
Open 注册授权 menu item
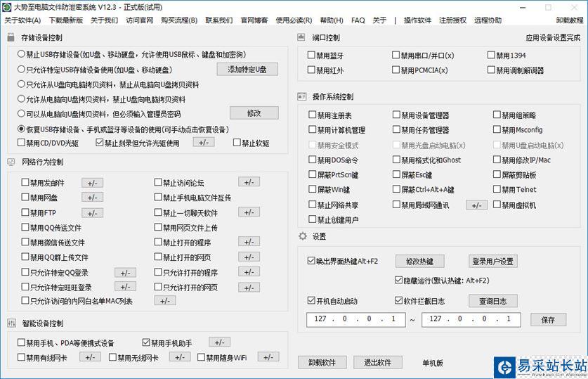click(452, 20)
